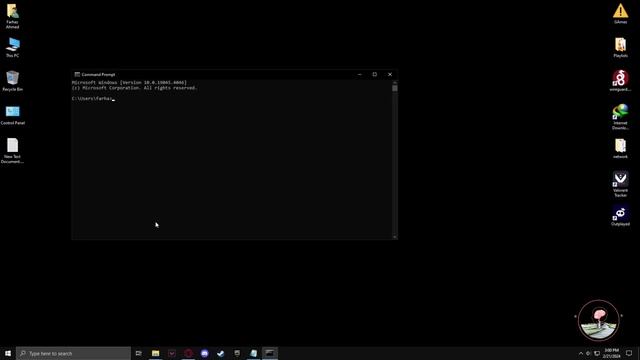Switch to Command Prompt on the taskbar

(x=270, y=353)
